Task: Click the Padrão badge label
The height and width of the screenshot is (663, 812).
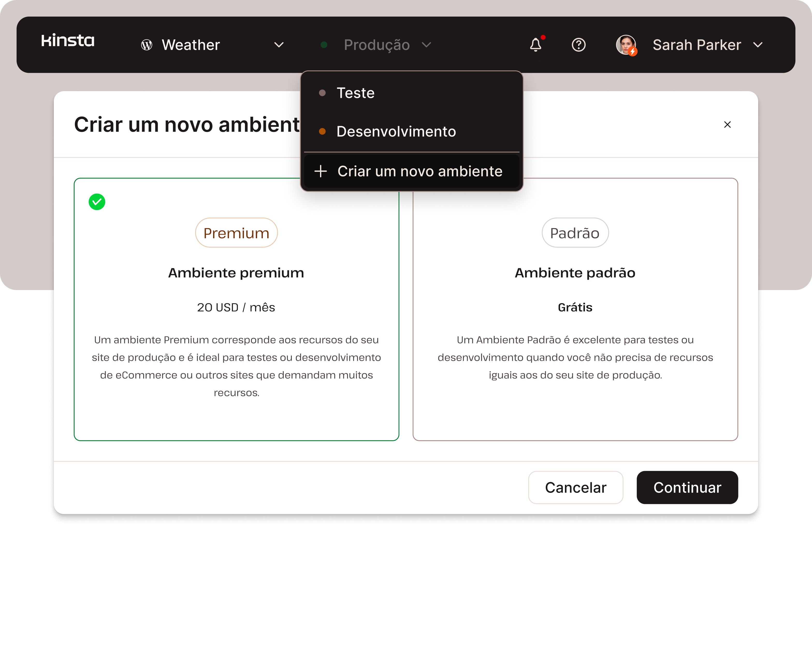Action: 575,233
